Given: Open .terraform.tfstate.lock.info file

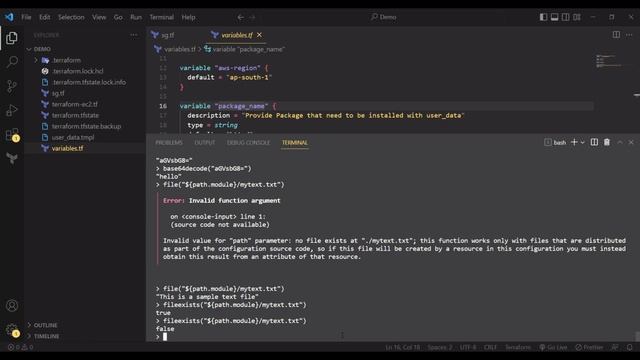Looking at the screenshot, I should [89, 82].
